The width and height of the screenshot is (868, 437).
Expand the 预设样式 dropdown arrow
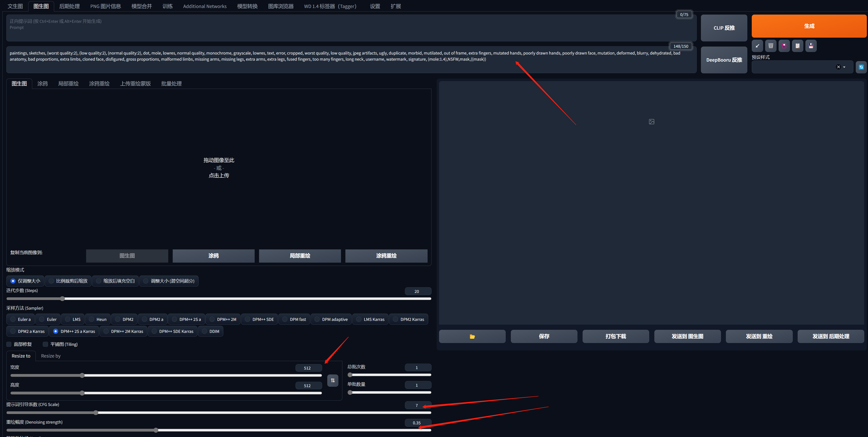(844, 67)
